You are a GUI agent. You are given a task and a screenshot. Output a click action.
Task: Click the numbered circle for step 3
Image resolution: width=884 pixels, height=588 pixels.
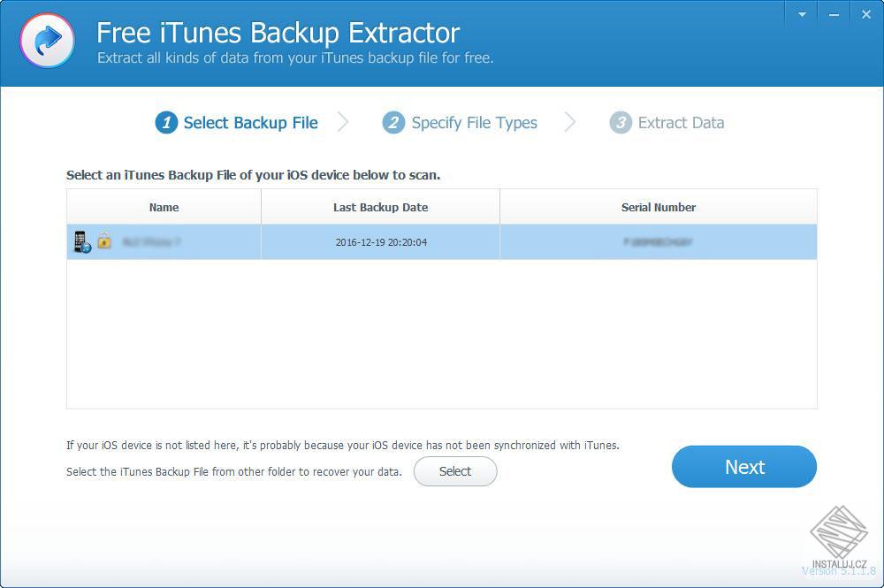tap(619, 123)
